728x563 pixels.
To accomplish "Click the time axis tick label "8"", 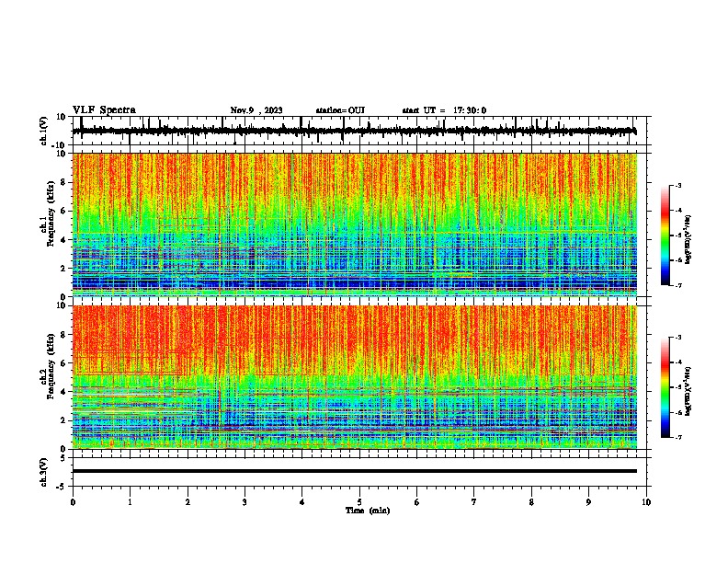I will [531, 502].
